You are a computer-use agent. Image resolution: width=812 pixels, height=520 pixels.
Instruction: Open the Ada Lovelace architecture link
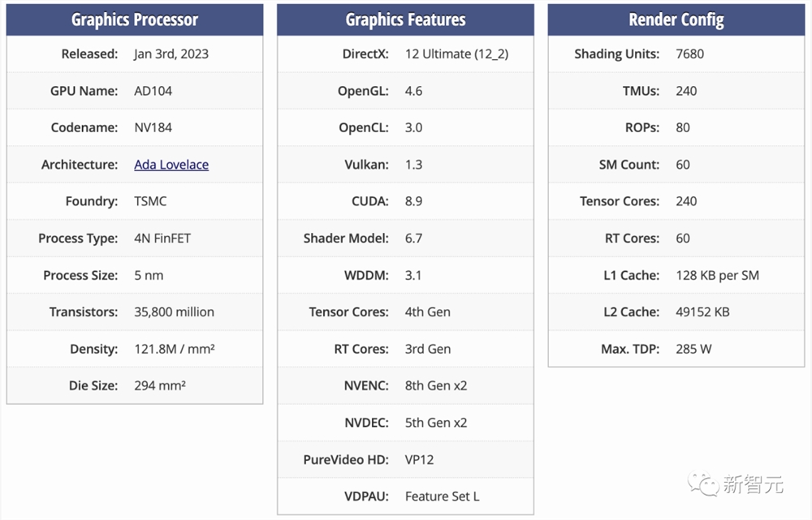[x=171, y=165]
